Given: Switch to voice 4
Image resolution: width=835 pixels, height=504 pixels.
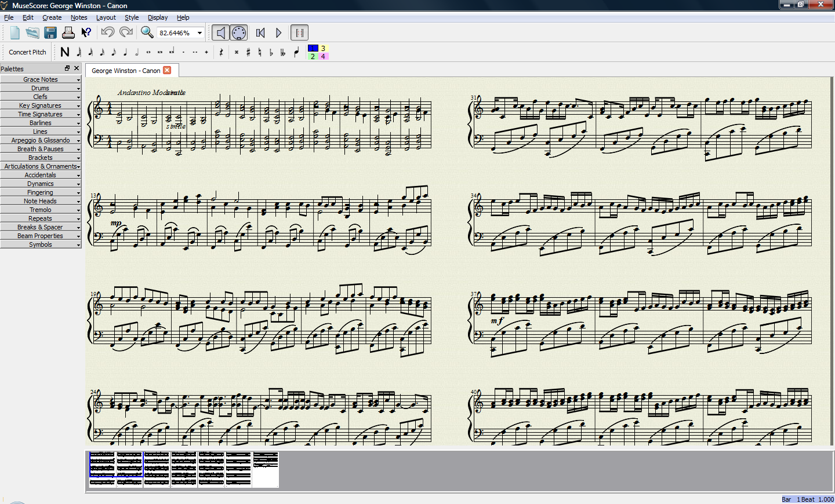Looking at the screenshot, I should coord(323,56).
